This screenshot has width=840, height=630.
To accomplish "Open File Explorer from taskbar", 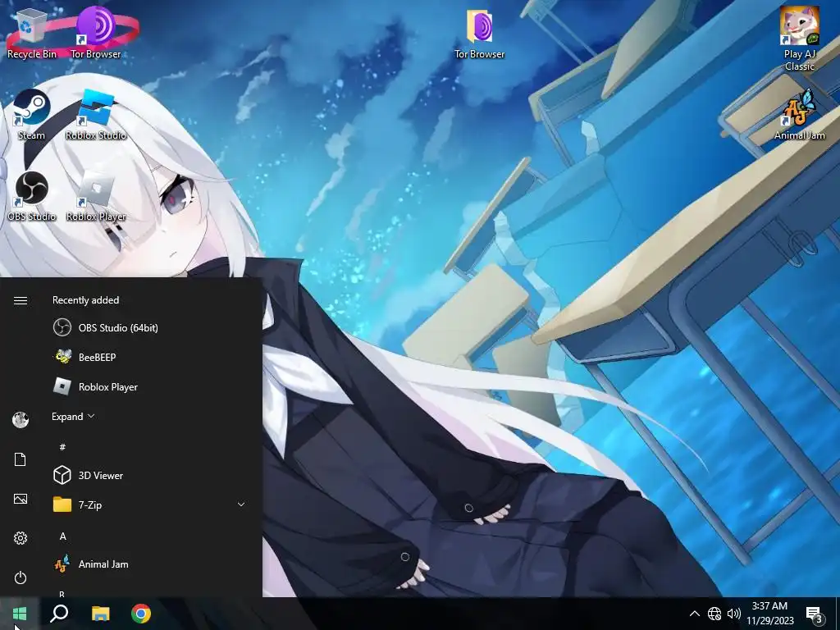I will [100, 614].
